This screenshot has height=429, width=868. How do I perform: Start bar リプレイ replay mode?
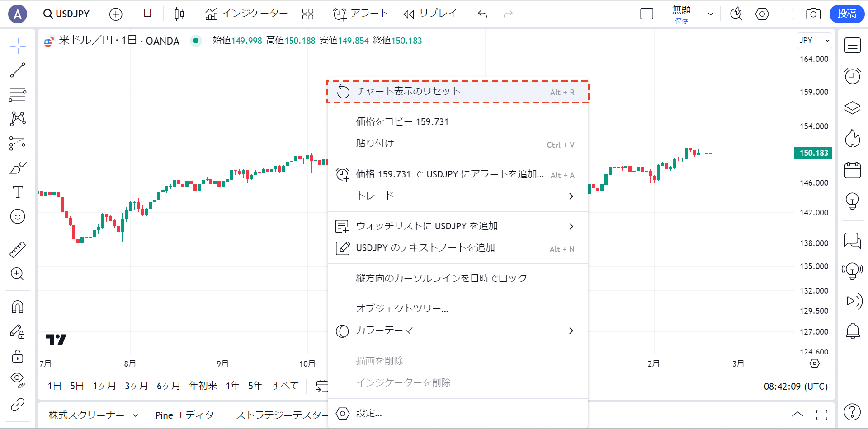430,14
